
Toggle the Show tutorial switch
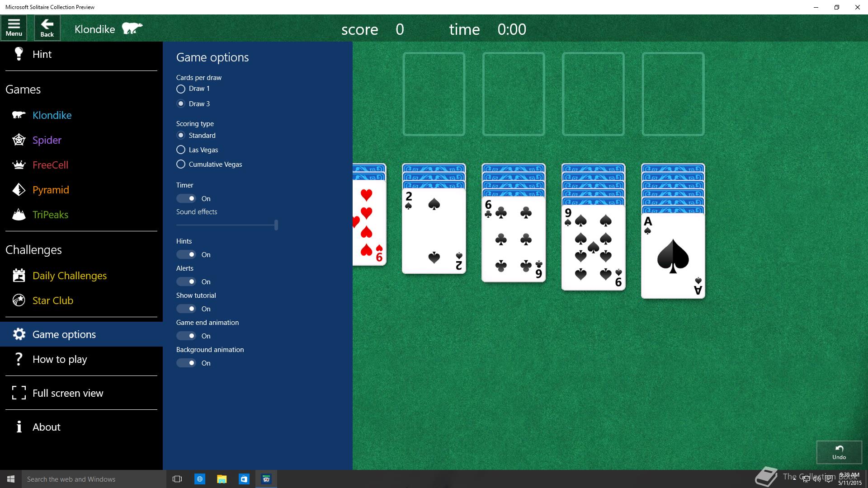(x=186, y=309)
